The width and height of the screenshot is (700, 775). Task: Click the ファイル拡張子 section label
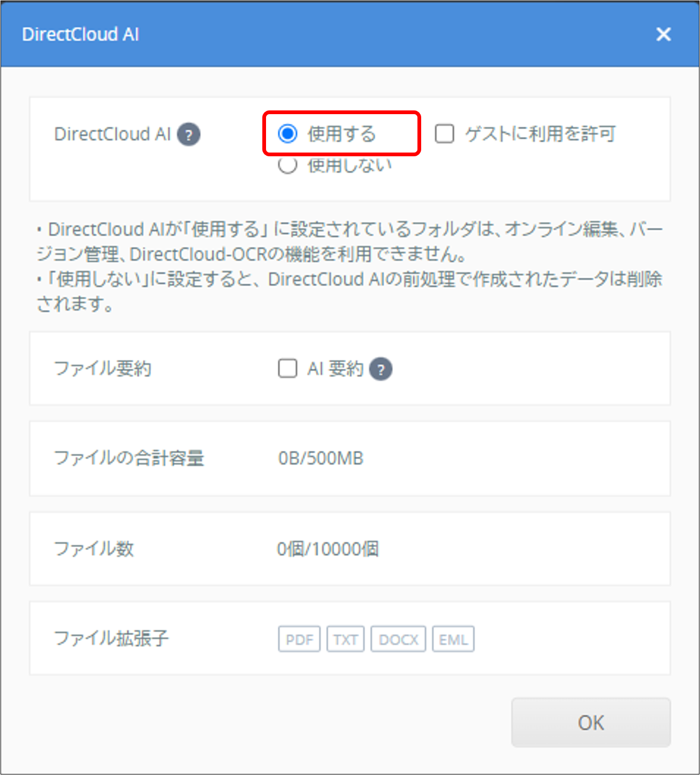[x=111, y=638]
